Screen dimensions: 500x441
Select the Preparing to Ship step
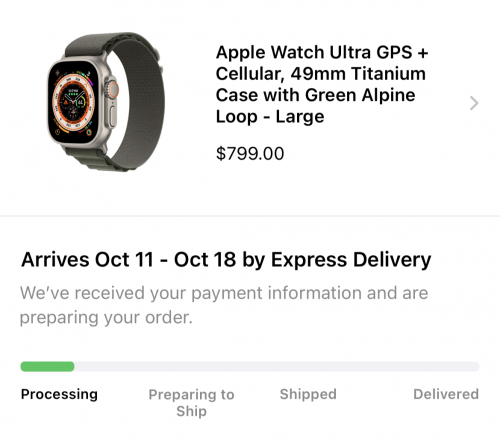191,403
